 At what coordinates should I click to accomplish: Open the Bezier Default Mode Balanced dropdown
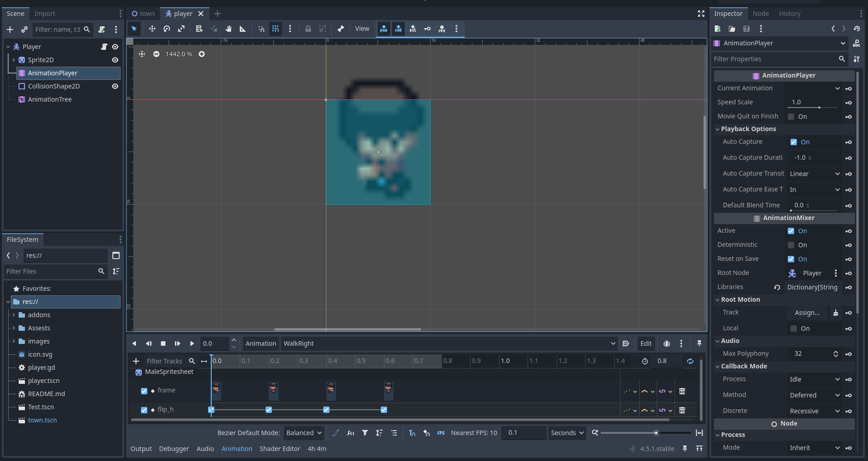pos(304,433)
